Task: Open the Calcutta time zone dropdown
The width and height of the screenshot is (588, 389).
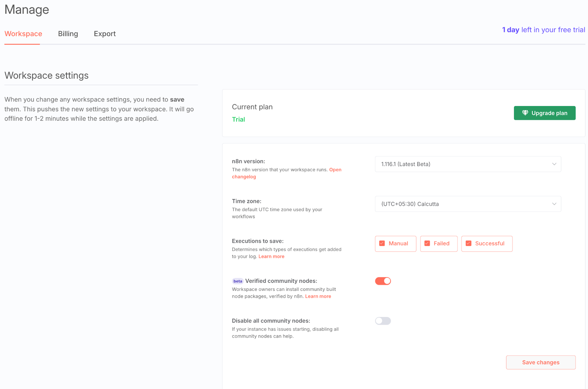Action: click(x=463, y=204)
